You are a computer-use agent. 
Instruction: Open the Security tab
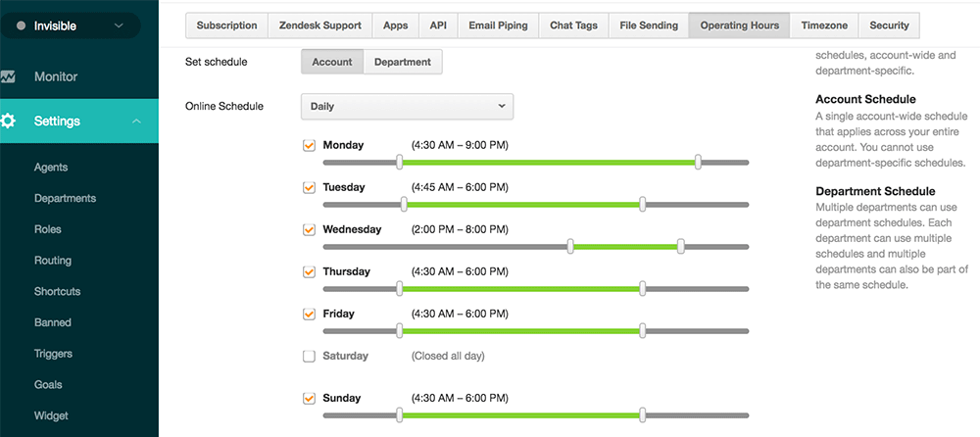coord(889,25)
